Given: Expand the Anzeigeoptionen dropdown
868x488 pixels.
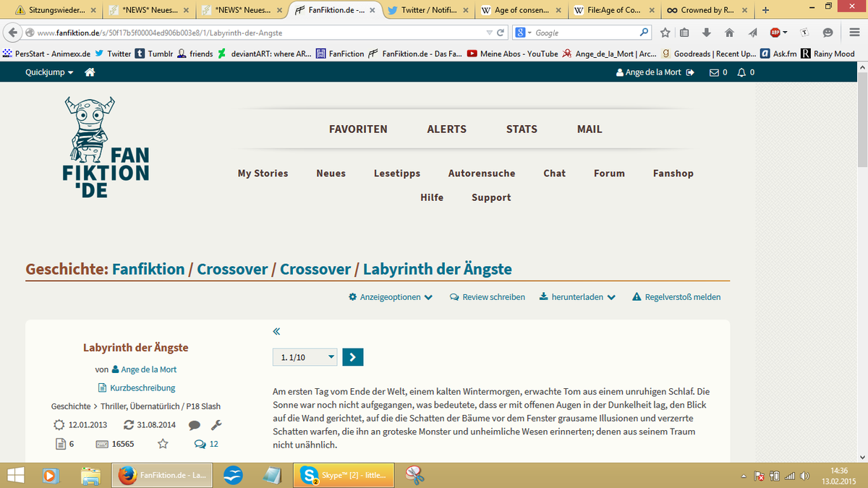Looking at the screenshot, I should tap(391, 297).
